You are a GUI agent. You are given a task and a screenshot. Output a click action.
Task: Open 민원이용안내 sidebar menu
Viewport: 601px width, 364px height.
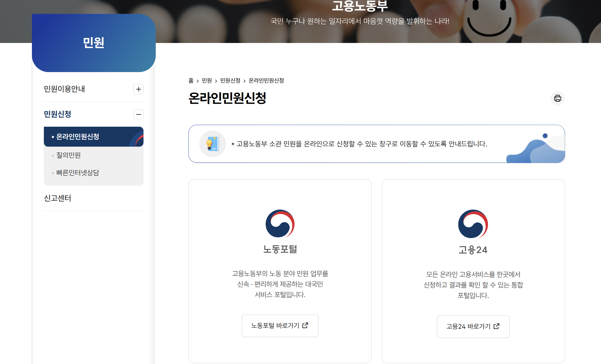coord(64,89)
